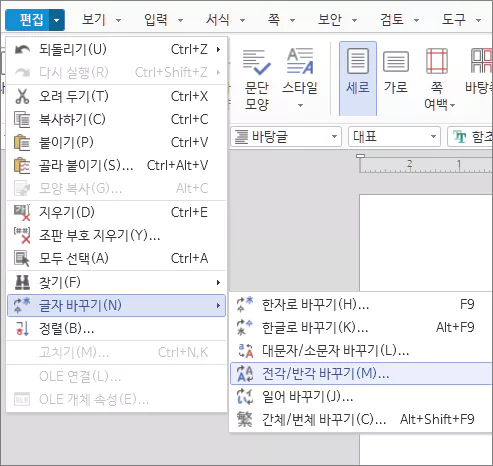The image size is (493, 466).
Task: Click the Hangul conversion icon
Action: [x=245, y=327]
